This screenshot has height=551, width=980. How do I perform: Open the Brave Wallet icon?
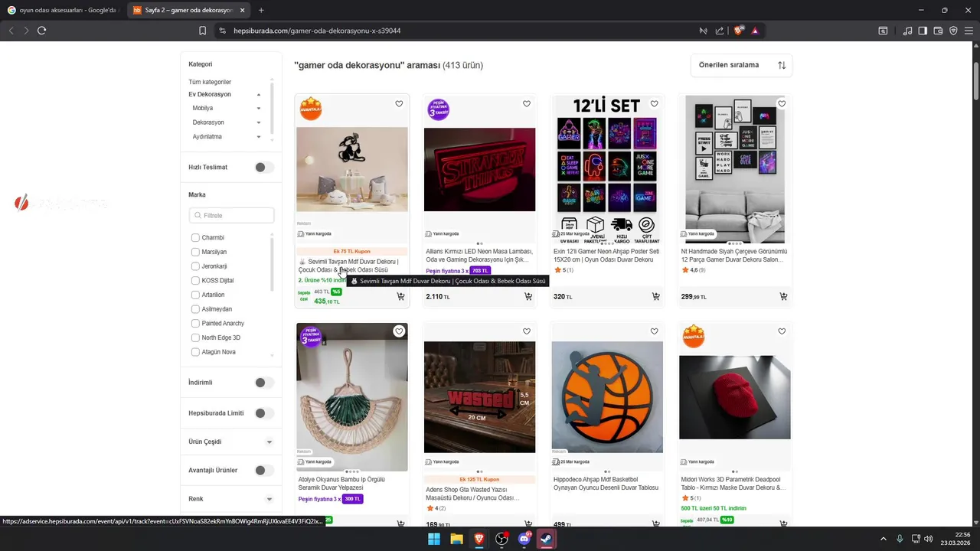pos(938,31)
